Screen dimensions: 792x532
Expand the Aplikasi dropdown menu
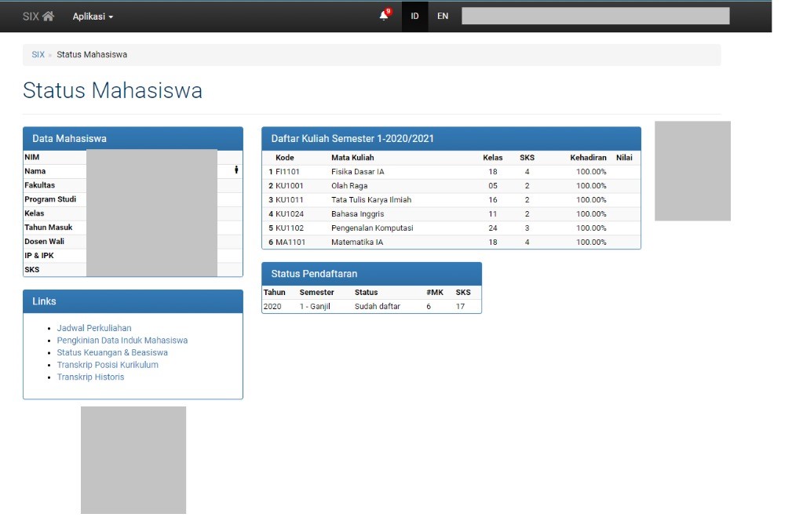click(x=93, y=16)
